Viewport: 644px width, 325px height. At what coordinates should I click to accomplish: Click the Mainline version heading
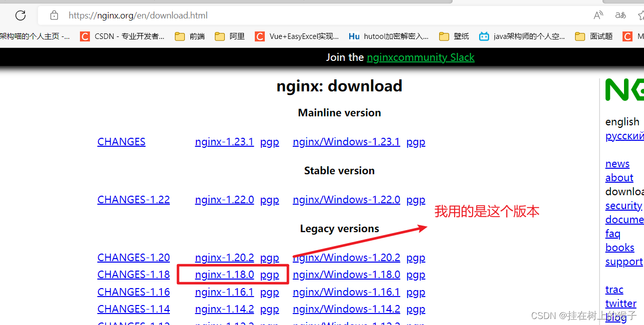point(339,113)
